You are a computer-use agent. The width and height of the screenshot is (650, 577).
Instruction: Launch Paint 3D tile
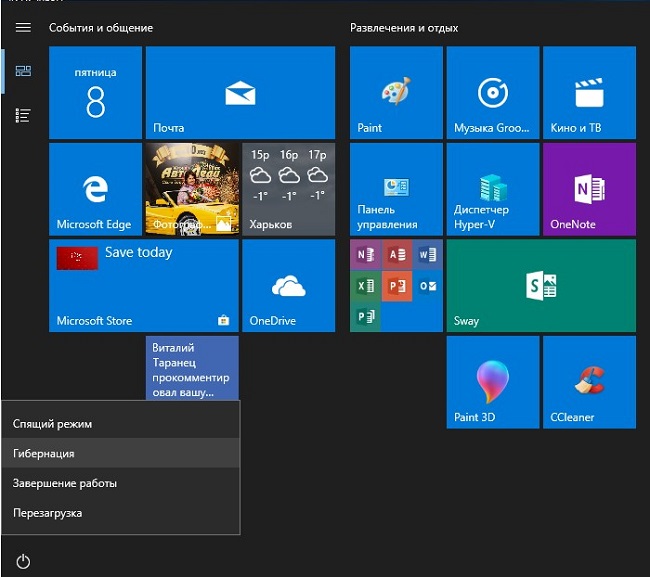point(493,382)
